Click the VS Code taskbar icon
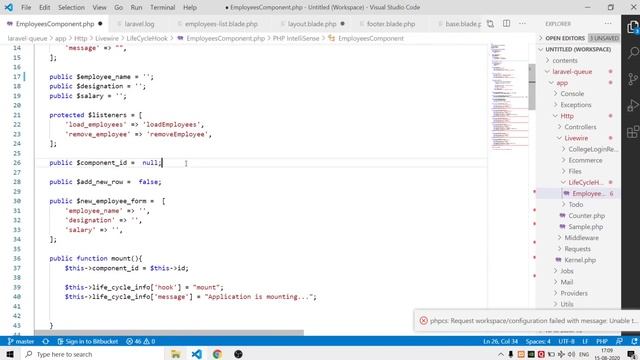640x360 pixels. tap(196, 354)
